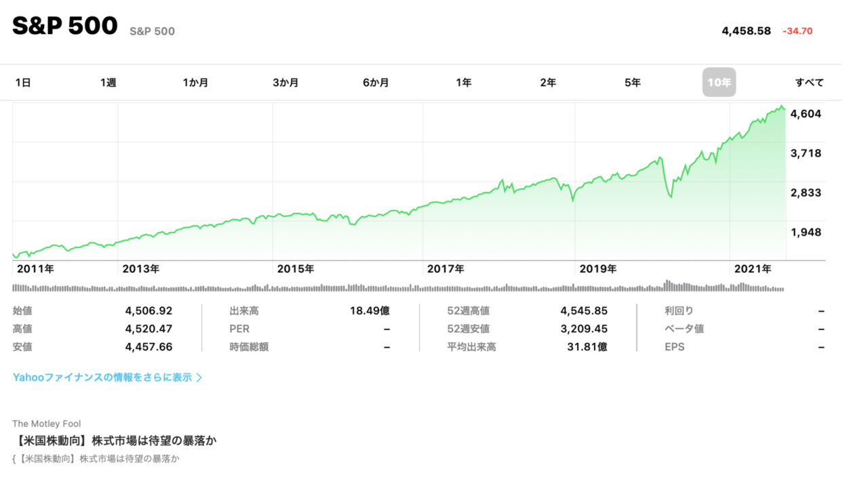Click the 1,948 y-axis label
Image resolution: width=868 pixels, height=488 pixels.
806,232
